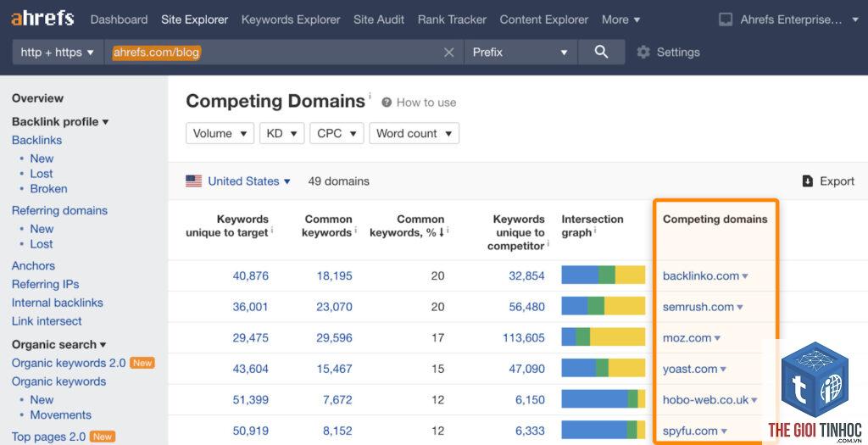Collapse the Backlink profile section

point(60,122)
